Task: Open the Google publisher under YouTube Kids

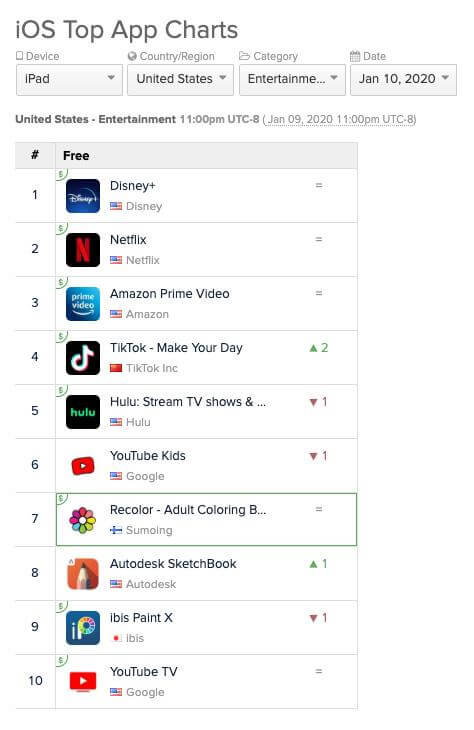Action: pyautogui.click(x=145, y=476)
